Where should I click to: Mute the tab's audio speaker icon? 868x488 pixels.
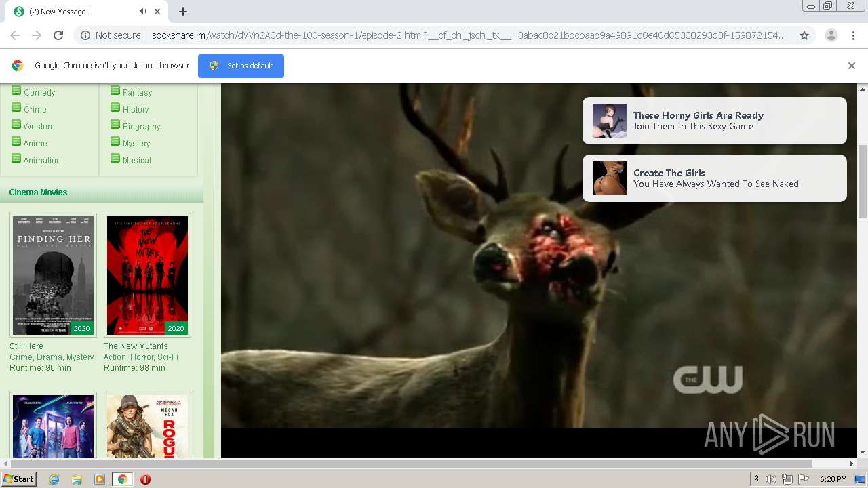tap(142, 12)
